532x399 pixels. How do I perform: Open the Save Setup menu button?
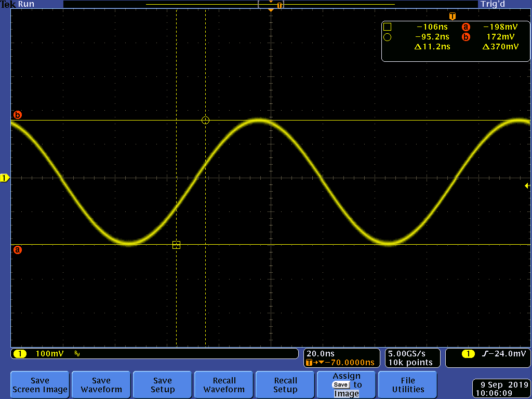[162, 385]
